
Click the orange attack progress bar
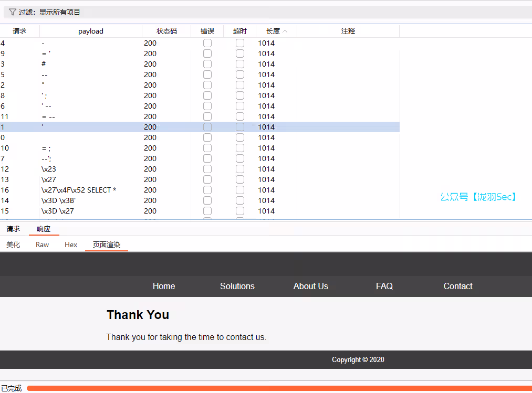[278, 388]
